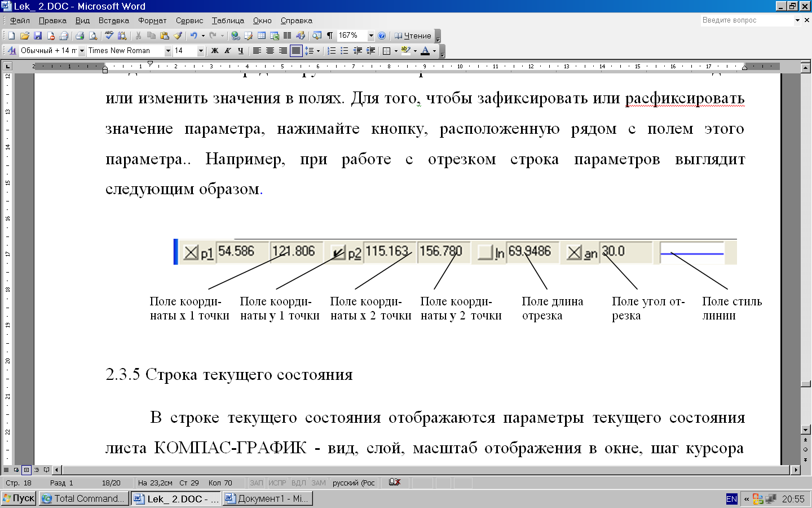Click the Cut scissors icon

138,36
